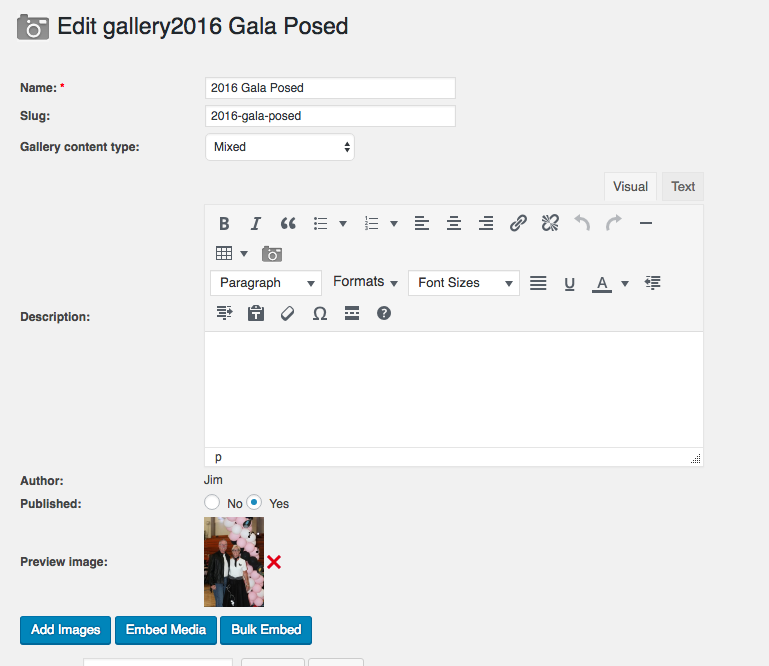Expand the Font Sizes dropdown
The width and height of the screenshot is (769, 666).
point(464,283)
